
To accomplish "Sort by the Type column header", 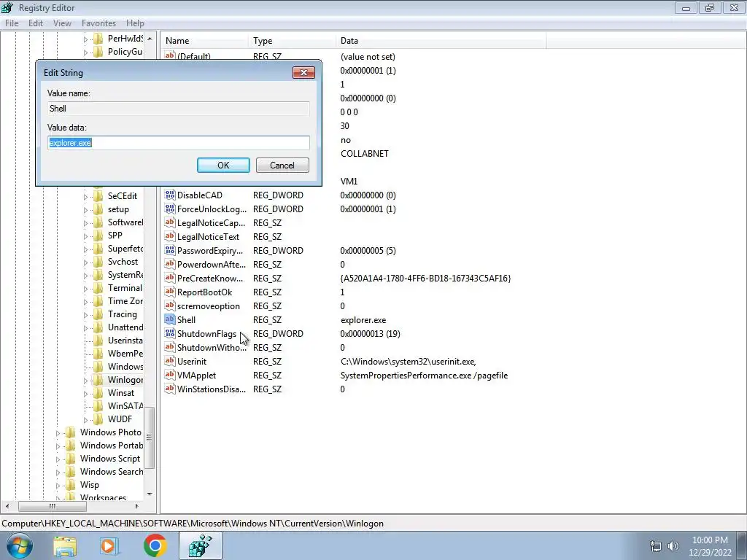I will pos(292,41).
